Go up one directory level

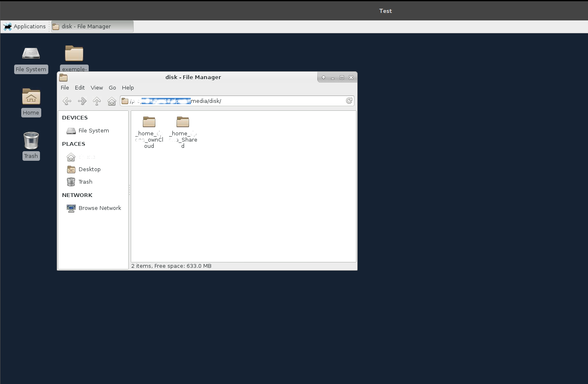coord(97,101)
